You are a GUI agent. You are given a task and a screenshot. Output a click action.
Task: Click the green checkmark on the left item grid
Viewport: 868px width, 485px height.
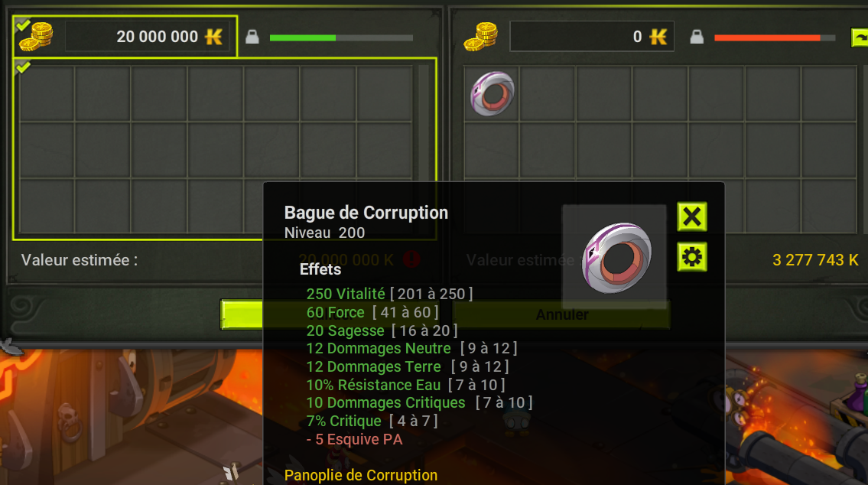pos(23,67)
